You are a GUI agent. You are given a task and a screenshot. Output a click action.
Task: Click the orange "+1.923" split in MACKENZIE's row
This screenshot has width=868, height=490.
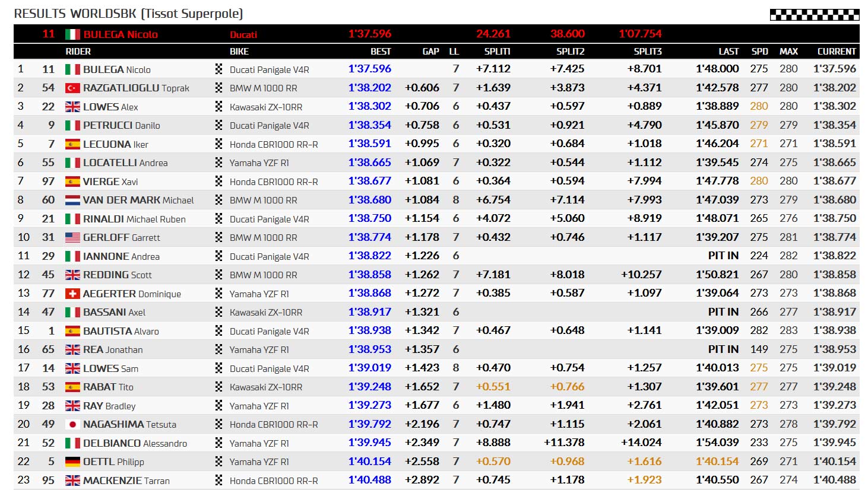click(x=644, y=480)
